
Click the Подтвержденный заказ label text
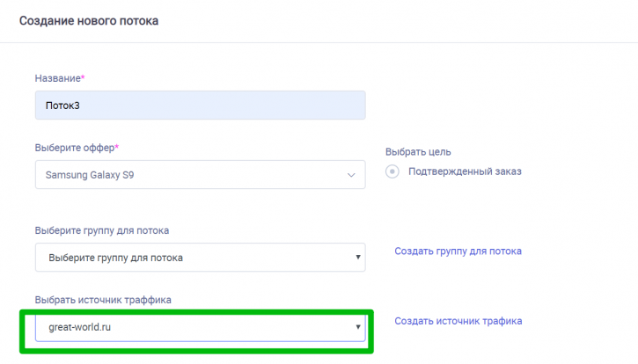pyautogui.click(x=465, y=171)
